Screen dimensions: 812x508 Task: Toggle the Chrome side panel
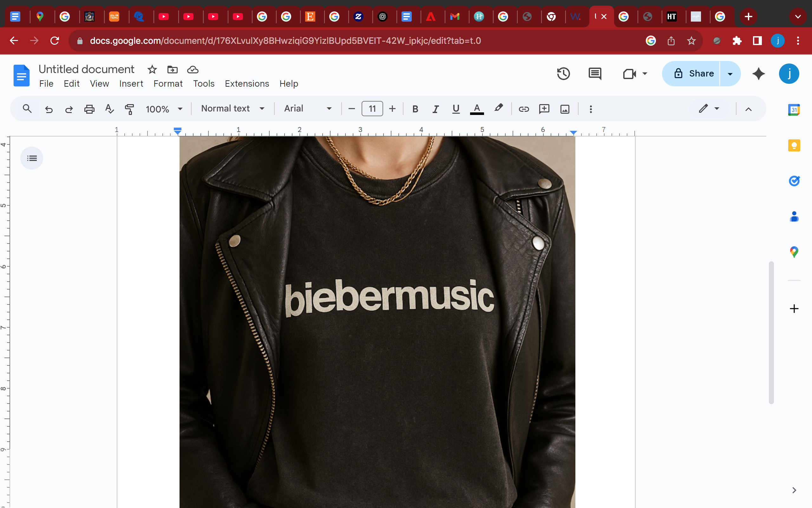pyautogui.click(x=757, y=41)
